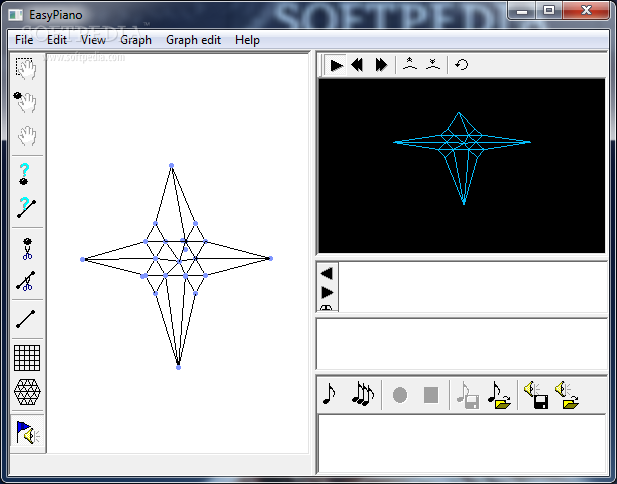Click the bottom vertex of the star graph
617x484 pixels.
[178, 367]
